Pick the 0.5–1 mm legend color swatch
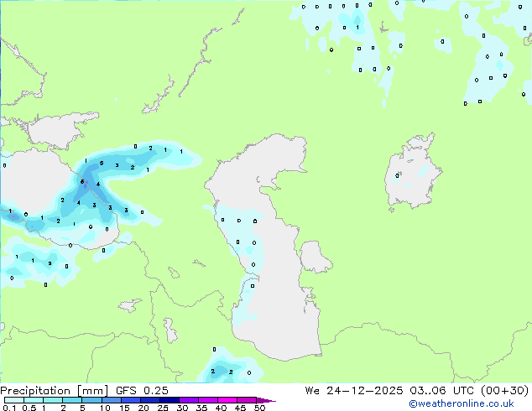This screenshot has width=532, height=411. click(34, 400)
